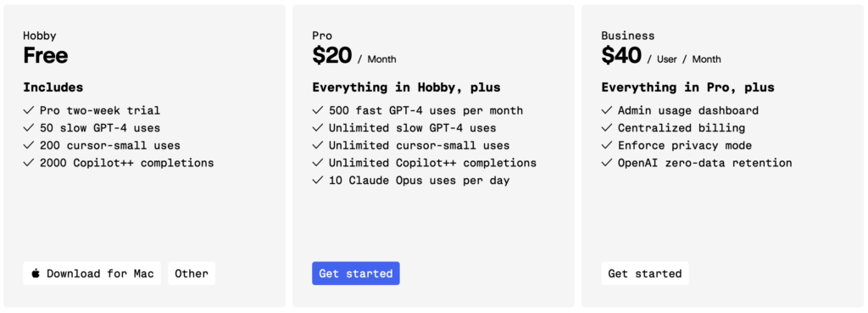868x313 pixels.
Task: Select the Free price heading
Action: (x=46, y=55)
